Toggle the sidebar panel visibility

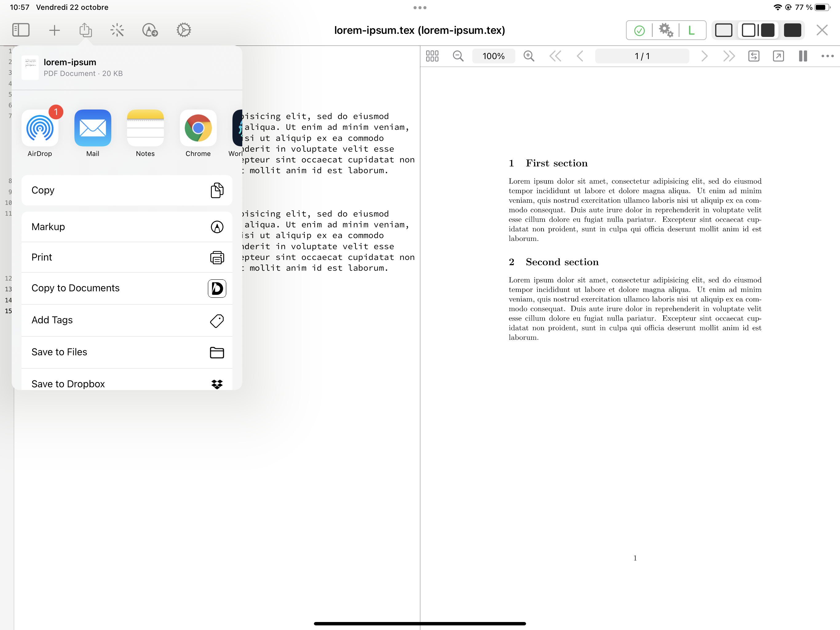coord(21,30)
